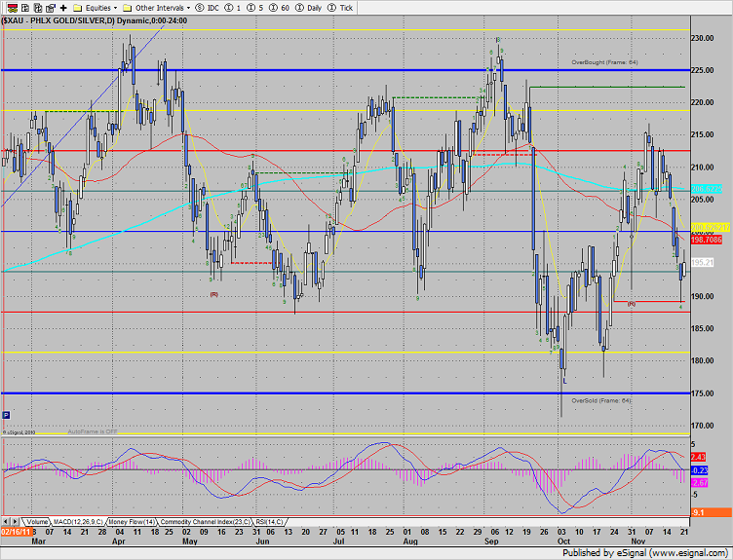The width and height of the screenshot is (733, 560).
Task: Click the third toolbar icon with stacked pages
Action: tap(38, 8)
